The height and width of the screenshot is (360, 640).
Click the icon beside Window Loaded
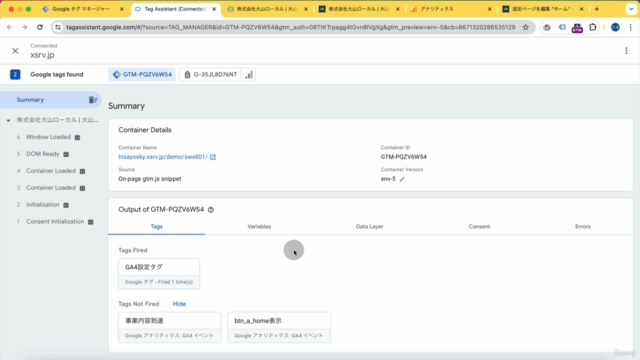click(x=78, y=138)
